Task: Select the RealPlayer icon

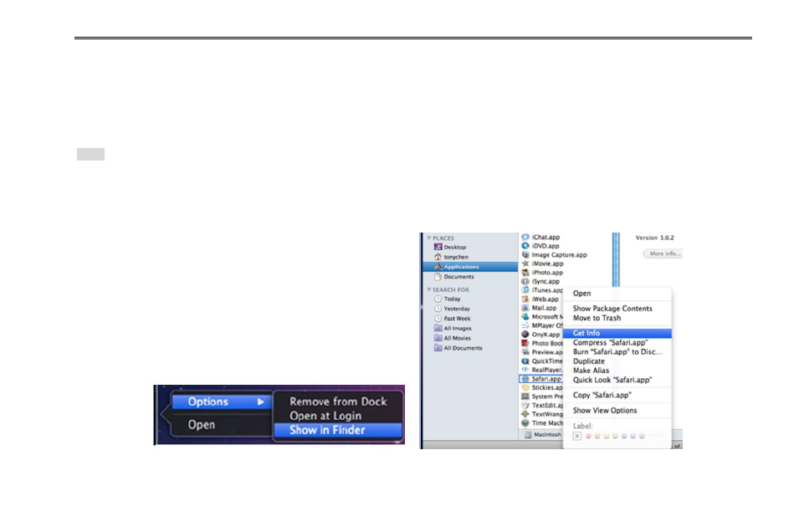Action: click(x=525, y=370)
